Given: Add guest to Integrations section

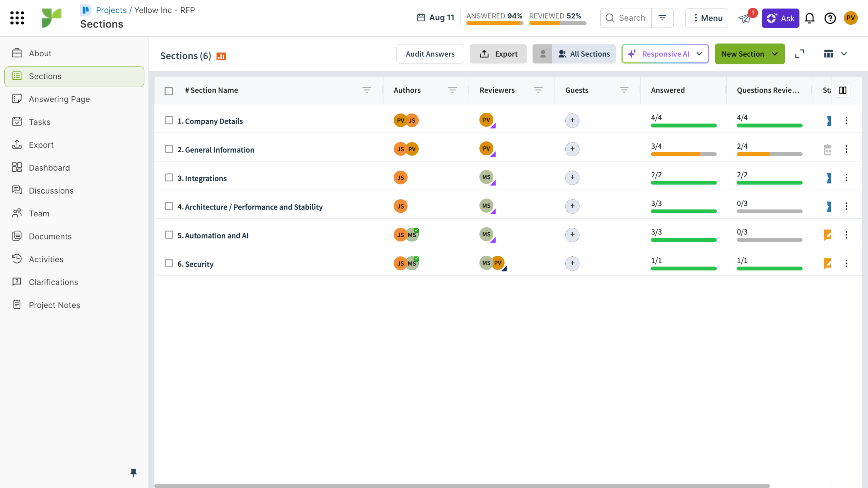Looking at the screenshot, I should click(572, 177).
